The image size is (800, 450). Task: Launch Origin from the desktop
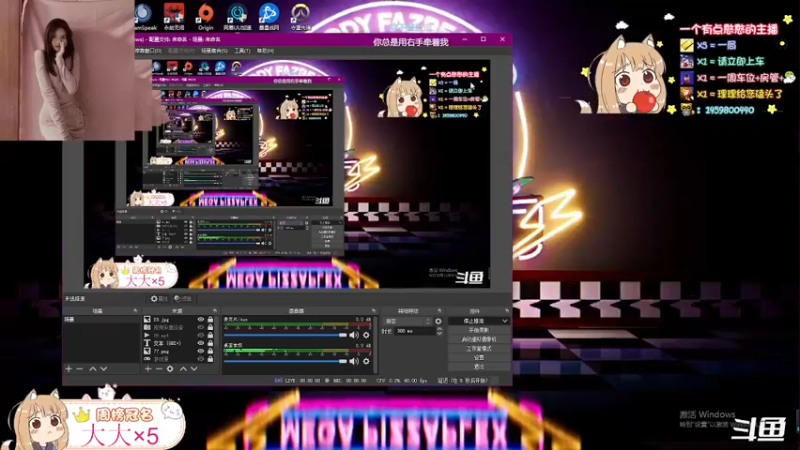click(x=206, y=16)
